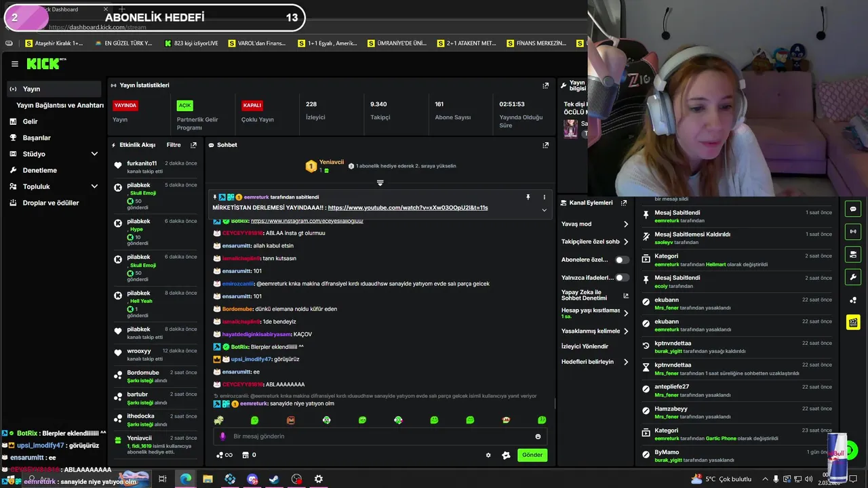Click the AÇIK partner program badge

pos(185,105)
